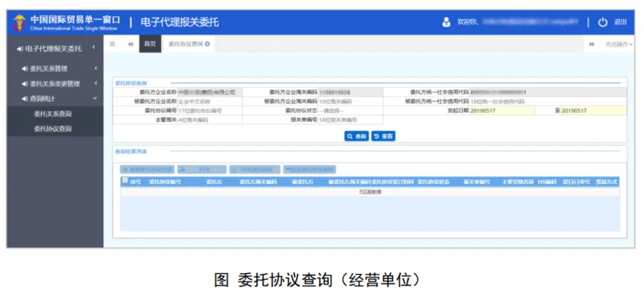Click the 发起日期 start date field
This screenshot has width=644, height=297.
502,111
